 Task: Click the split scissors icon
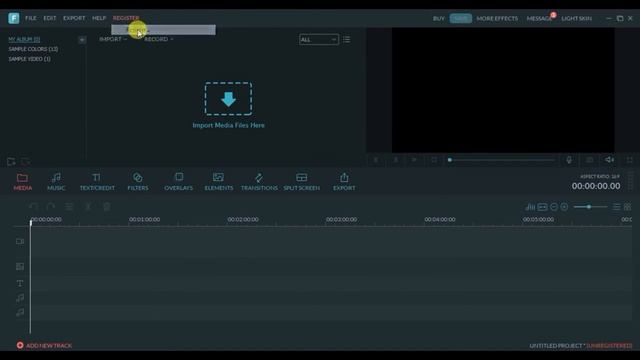pyautogui.click(x=88, y=207)
